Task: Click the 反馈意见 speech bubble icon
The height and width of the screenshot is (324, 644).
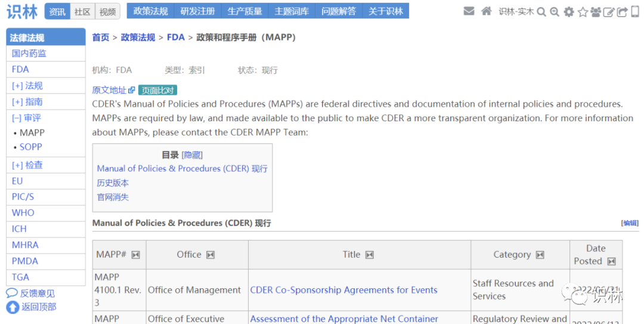Action: pos(11,293)
